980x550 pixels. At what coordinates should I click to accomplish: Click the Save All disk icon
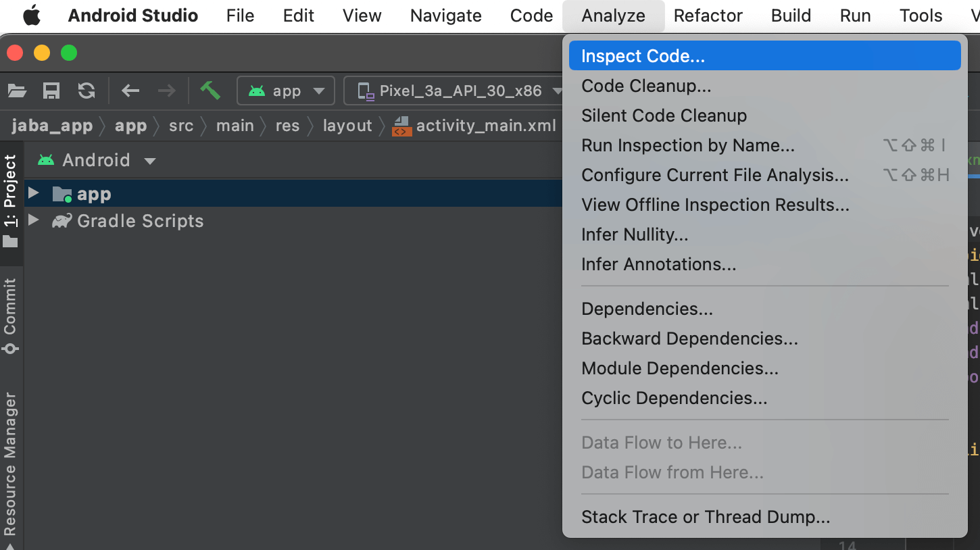pyautogui.click(x=51, y=91)
